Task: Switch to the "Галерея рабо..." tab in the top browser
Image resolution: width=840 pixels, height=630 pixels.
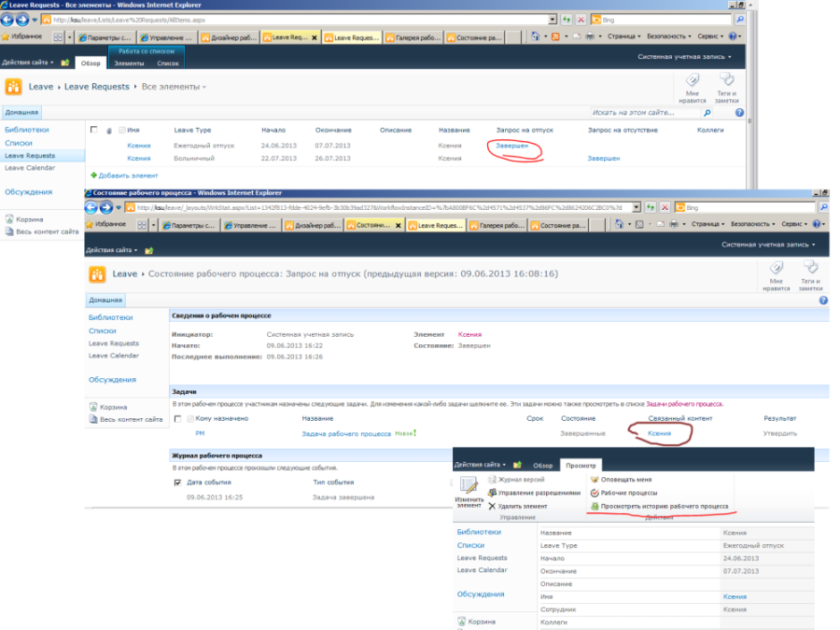Action: [413, 37]
